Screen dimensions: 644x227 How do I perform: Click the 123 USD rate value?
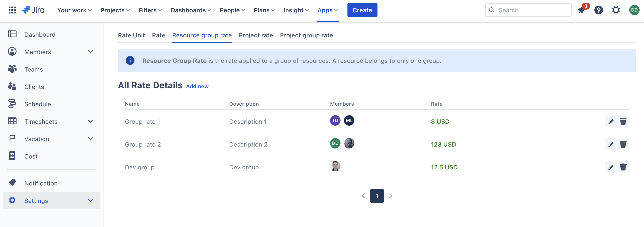point(443,144)
